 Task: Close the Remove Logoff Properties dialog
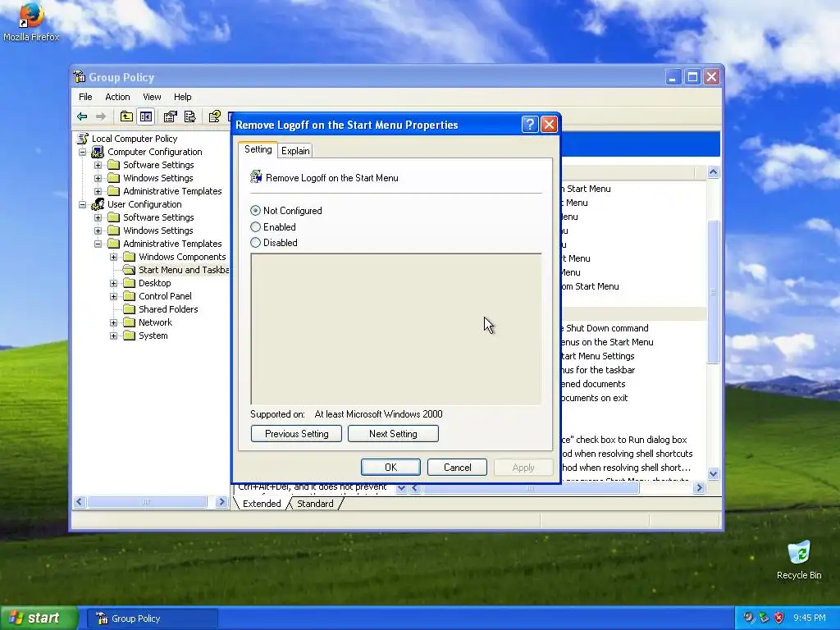(549, 125)
